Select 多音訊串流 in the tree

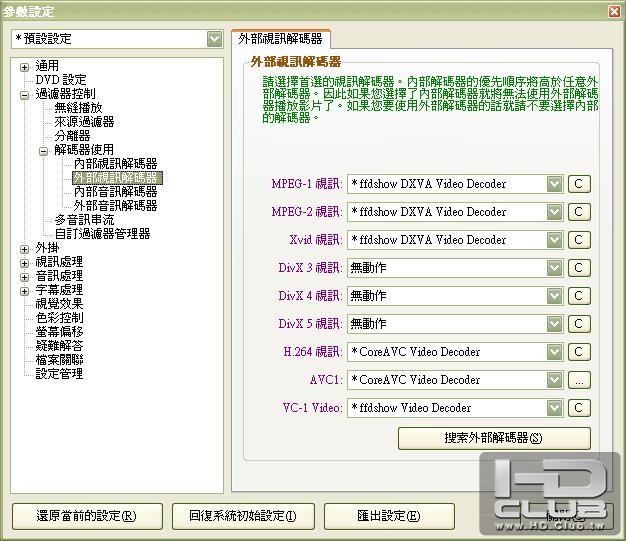(x=84, y=220)
